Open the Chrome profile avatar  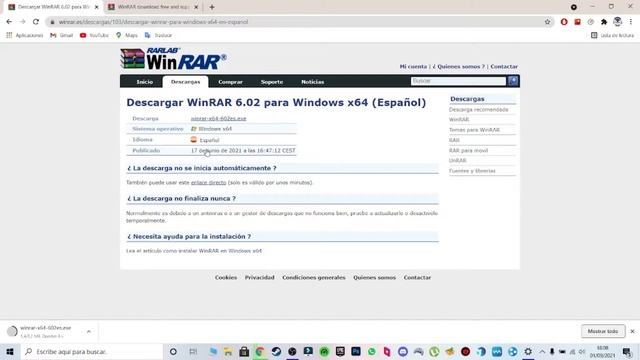[618, 22]
